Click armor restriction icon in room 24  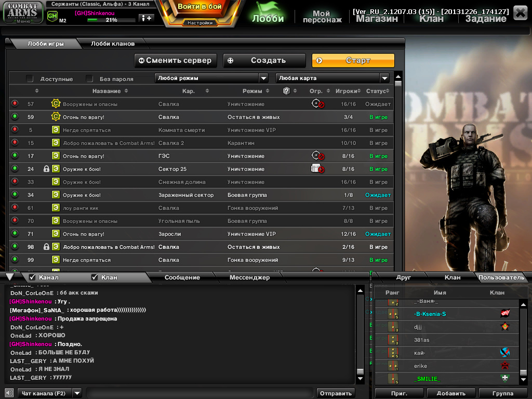click(x=317, y=169)
